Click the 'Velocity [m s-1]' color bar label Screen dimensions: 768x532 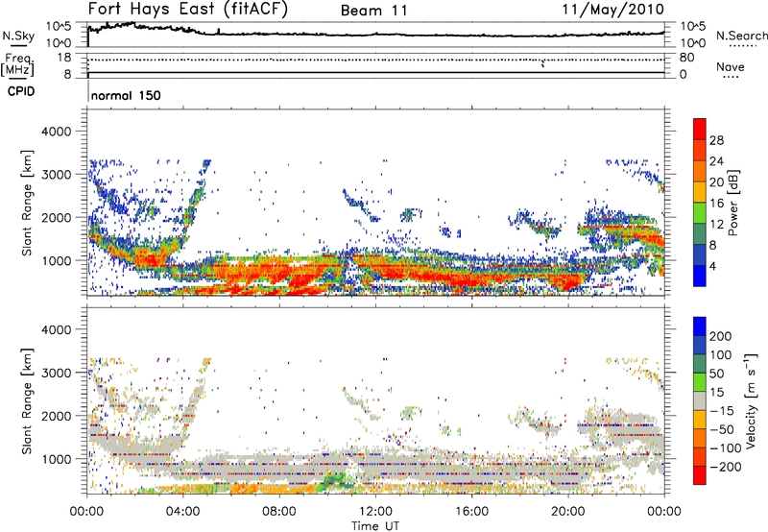(x=751, y=400)
